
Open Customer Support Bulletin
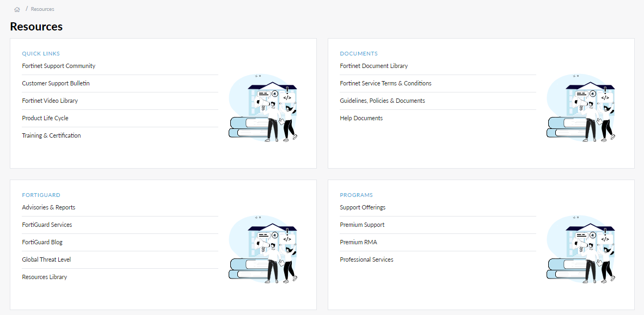tap(56, 83)
